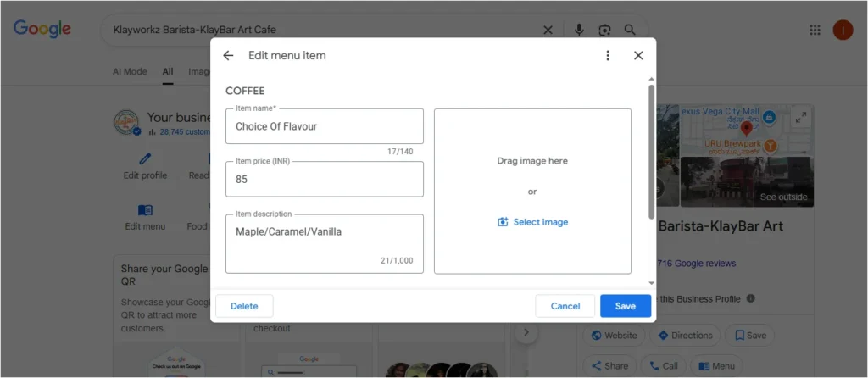Close the Edit menu item dialog
The height and width of the screenshot is (378, 868).
tap(638, 56)
